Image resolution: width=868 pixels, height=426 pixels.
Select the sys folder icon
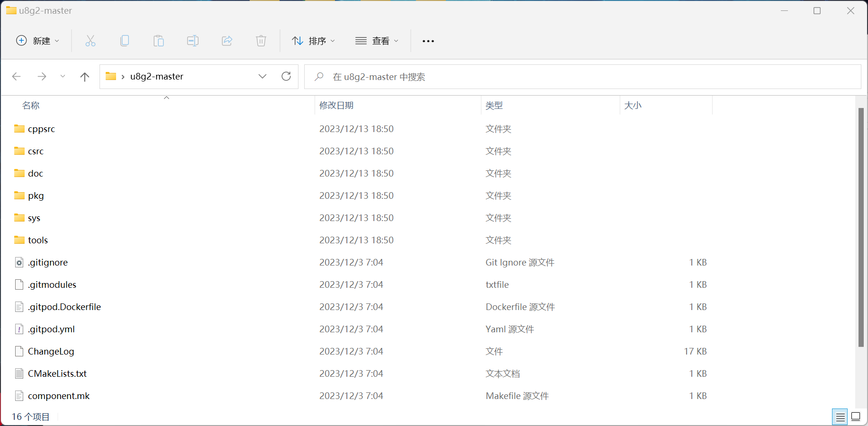[x=19, y=218]
